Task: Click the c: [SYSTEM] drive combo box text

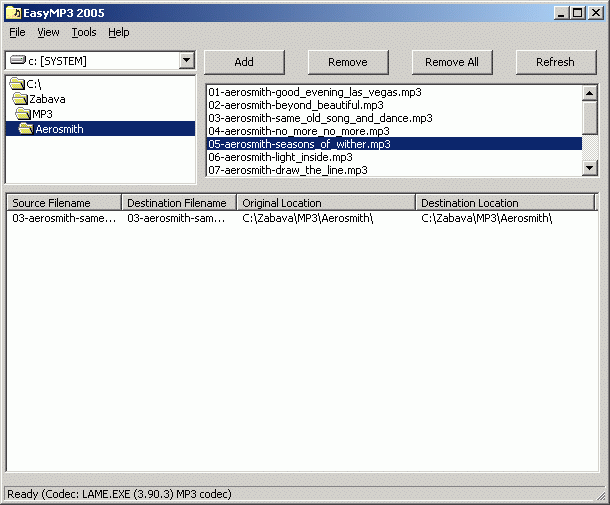Action: click(x=58, y=61)
